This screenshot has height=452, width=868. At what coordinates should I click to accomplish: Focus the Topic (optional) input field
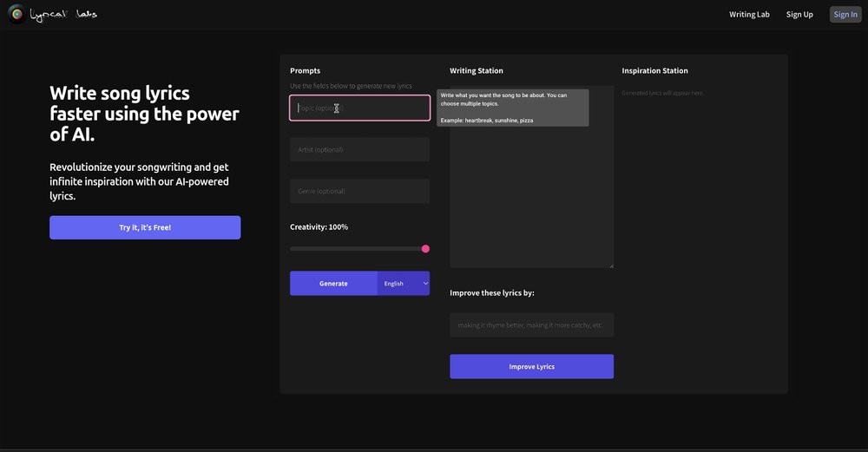click(359, 108)
